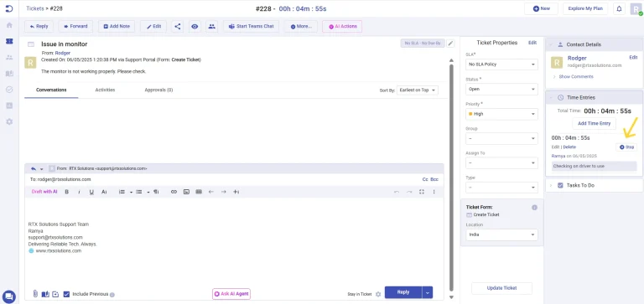
Task: Switch to the Approvals (0) tab
Action: tap(158, 90)
